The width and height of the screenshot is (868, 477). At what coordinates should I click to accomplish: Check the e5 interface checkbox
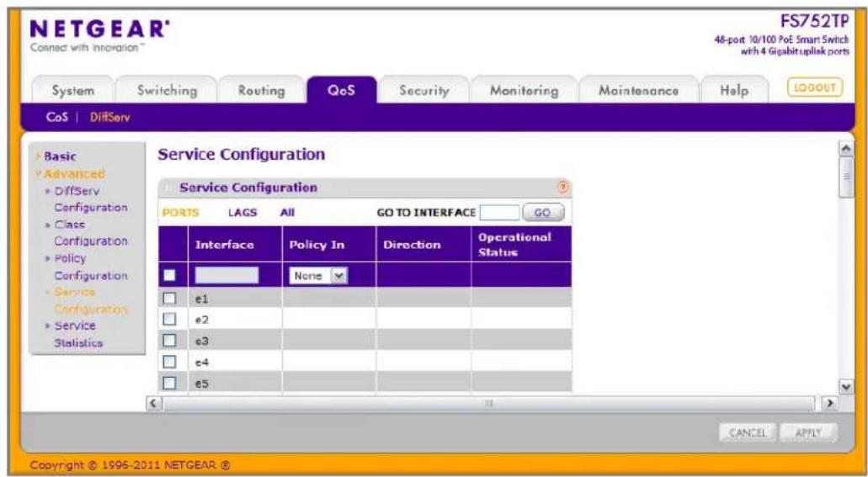pyautogui.click(x=169, y=383)
